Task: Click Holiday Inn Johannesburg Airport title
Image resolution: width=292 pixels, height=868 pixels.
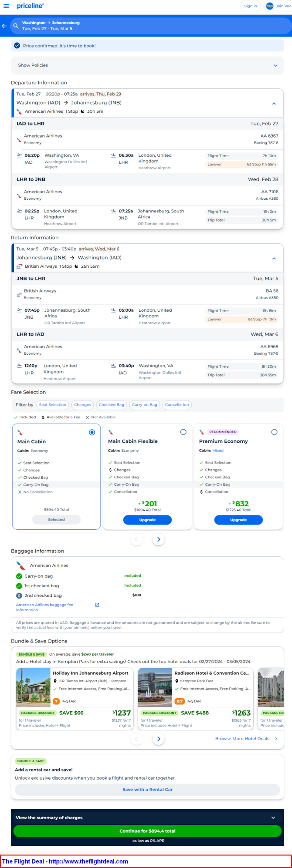Action: (x=91, y=673)
